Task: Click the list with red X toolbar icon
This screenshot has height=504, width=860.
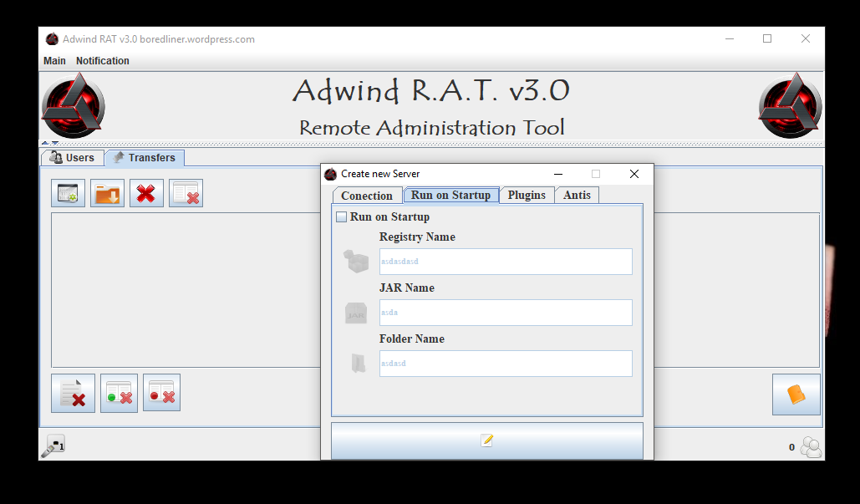Action: coord(186,193)
